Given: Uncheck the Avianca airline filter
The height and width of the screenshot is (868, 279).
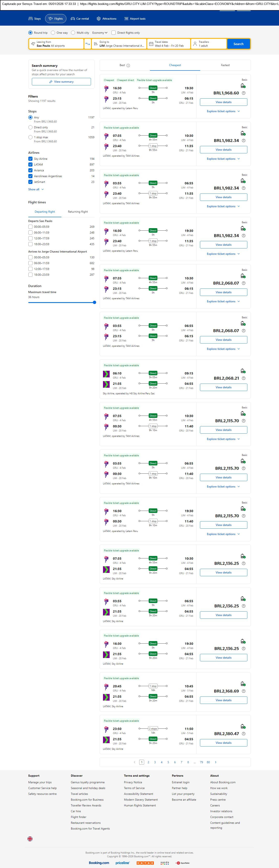Looking at the screenshot, I should click(30, 170).
